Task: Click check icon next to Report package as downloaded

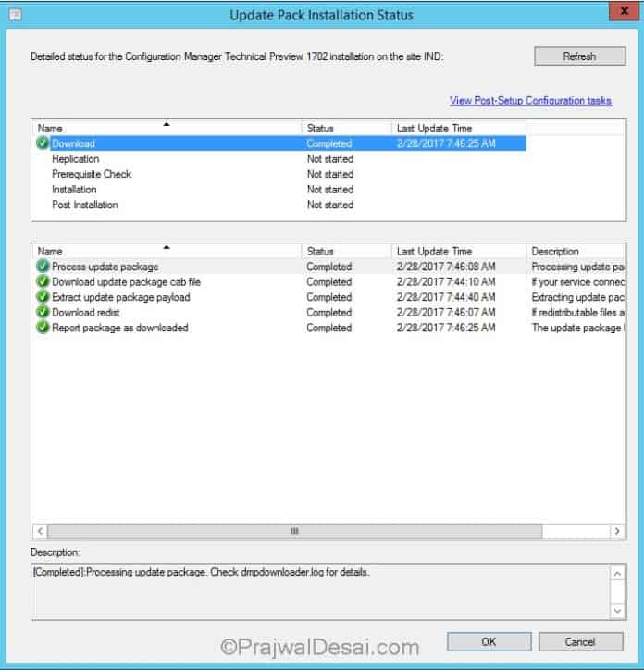Action: pos(43,328)
